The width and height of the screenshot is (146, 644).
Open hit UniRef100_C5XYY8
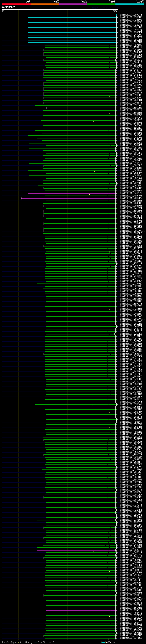point(131,354)
